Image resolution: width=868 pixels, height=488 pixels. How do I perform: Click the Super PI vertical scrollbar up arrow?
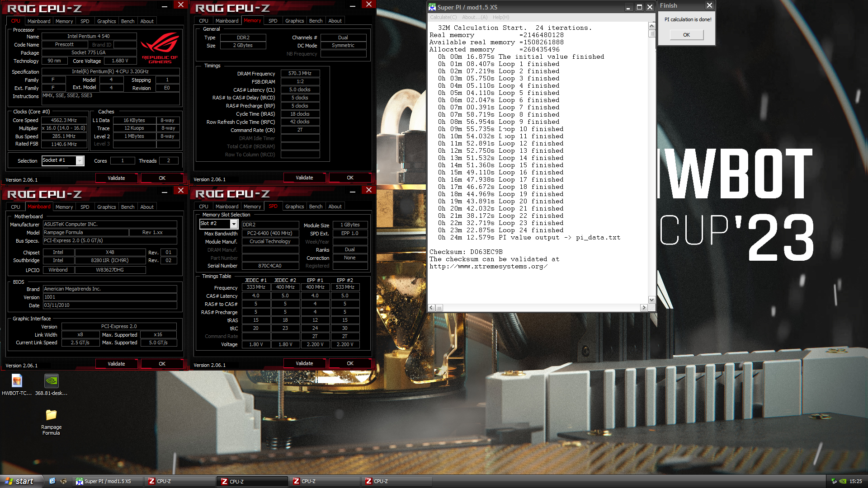point(651,26)
